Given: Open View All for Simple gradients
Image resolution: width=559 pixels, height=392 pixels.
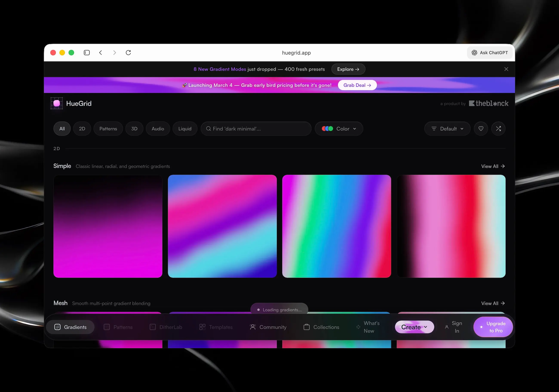Looking at the screenshot, I should (493, 166).
